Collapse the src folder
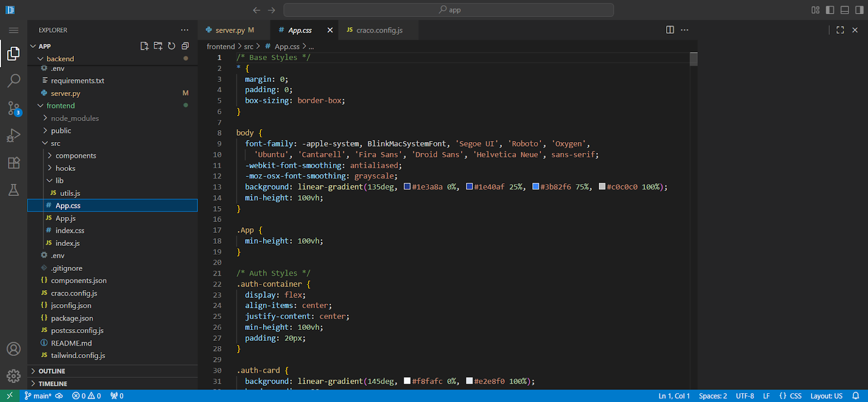Screen dimensions: 868x402 pyautogui.click(x=112, y=143)
